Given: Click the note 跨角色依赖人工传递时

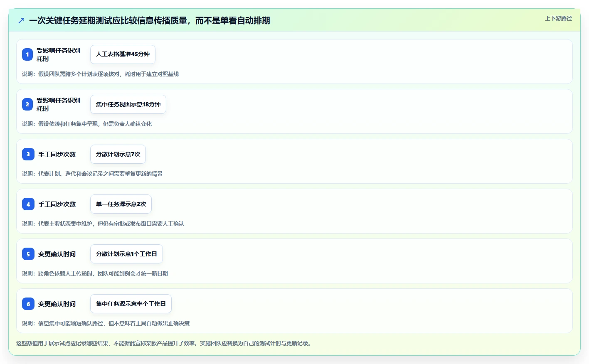Looking at the screenshot, I should tap(95, 273).
